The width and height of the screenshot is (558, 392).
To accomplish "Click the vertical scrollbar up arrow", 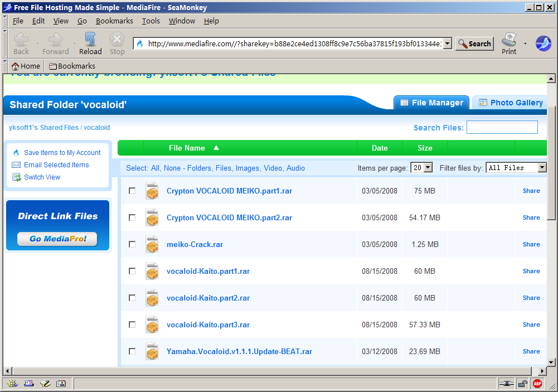I will (551, 79).
